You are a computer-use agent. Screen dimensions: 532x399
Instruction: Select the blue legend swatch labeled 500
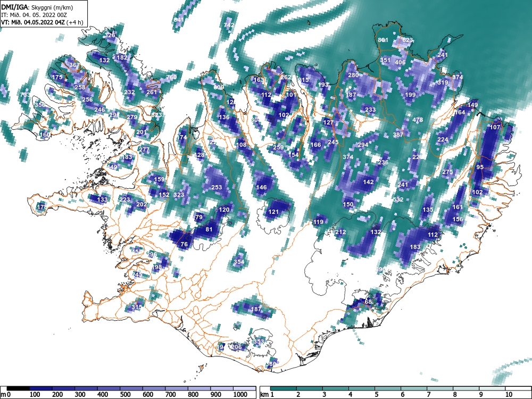131,388
